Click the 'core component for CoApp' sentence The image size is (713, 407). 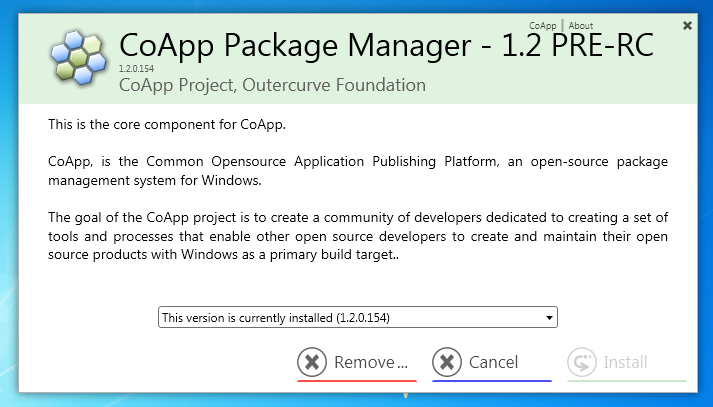click(167, 124)
